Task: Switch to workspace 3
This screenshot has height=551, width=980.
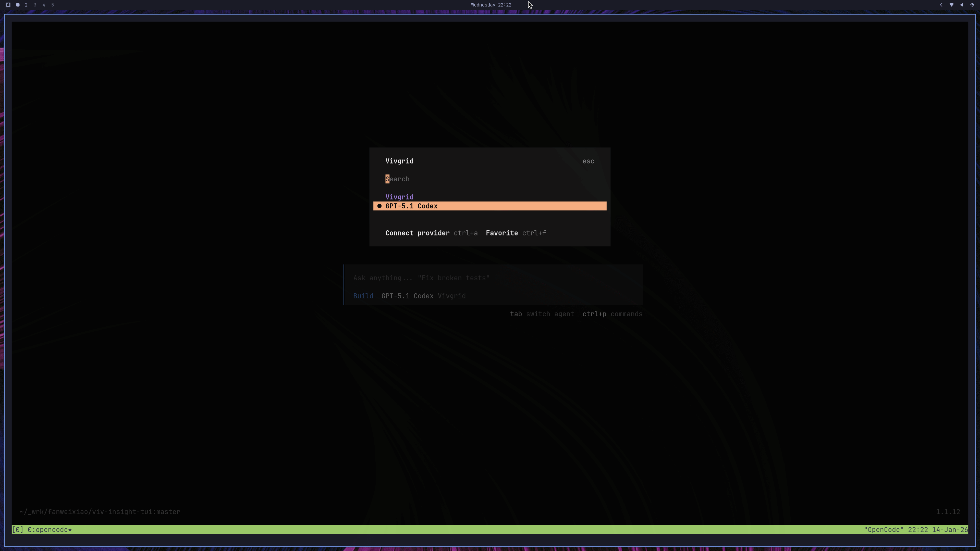Action: click(x=35, y=5)
